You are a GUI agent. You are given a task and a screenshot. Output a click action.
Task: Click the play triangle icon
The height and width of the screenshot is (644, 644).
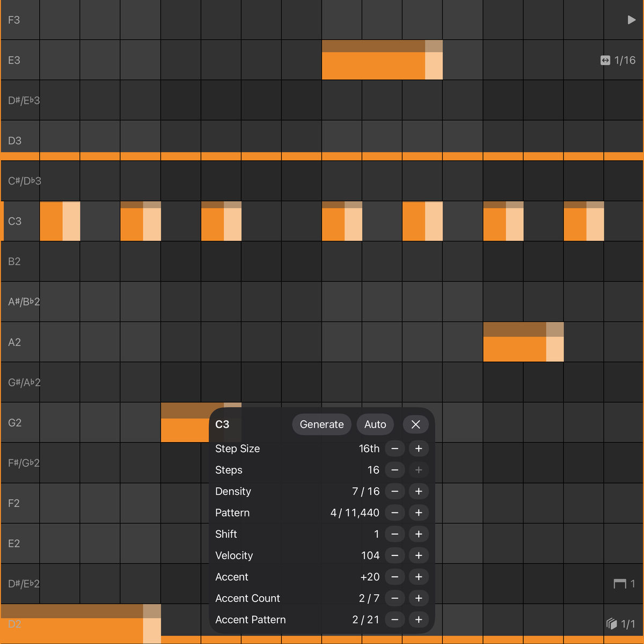click(632, 20)
